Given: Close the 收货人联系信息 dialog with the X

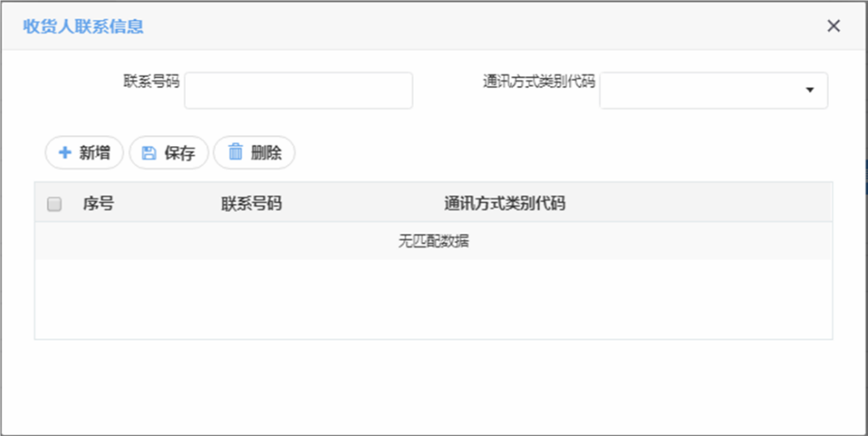Looking at the screenshot, I should 833,26.
